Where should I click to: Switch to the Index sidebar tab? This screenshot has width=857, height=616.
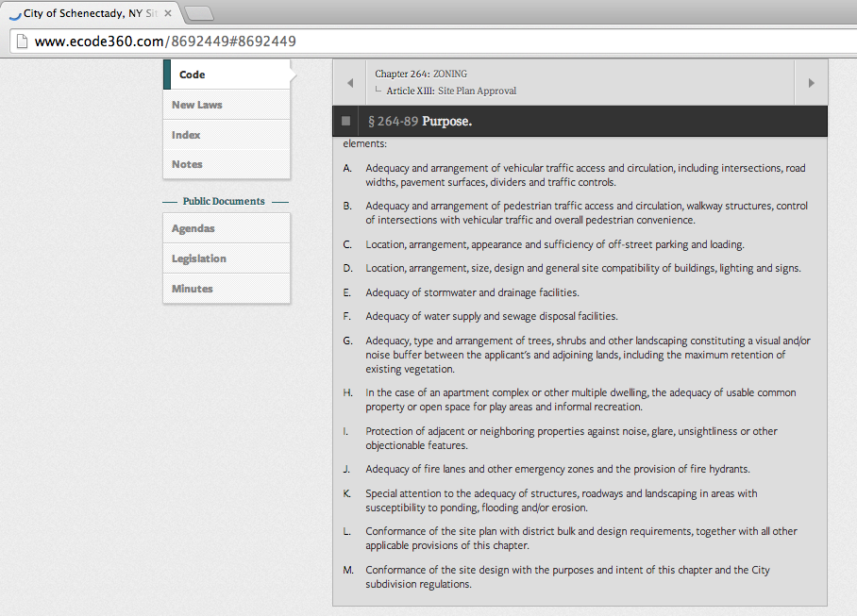(x=227, y=135)
